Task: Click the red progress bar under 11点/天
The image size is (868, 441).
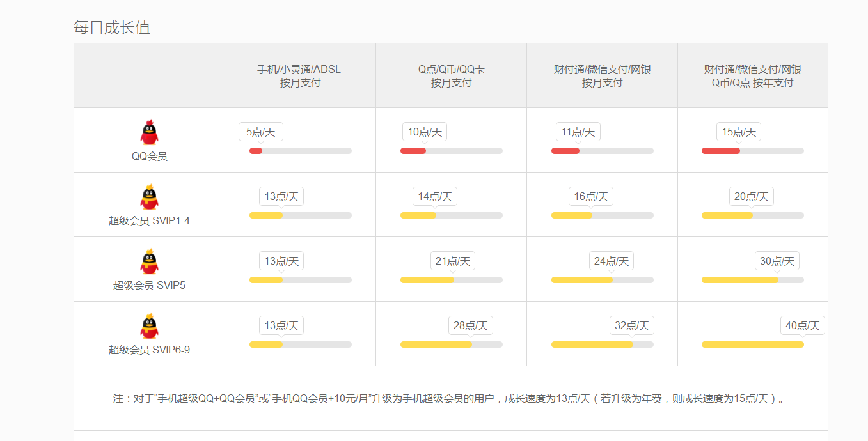Action: [565, 151]
